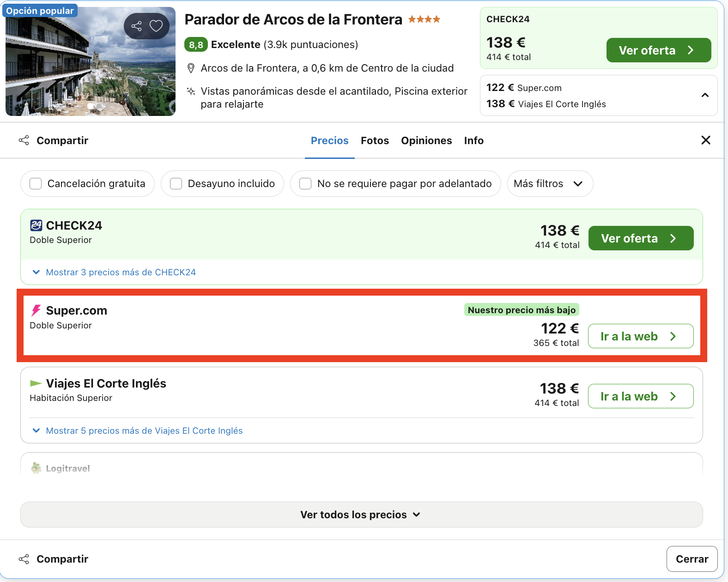Close the hotel details panel with X
The width and height of the screenshot is (728, 582).
pos(706,140)
